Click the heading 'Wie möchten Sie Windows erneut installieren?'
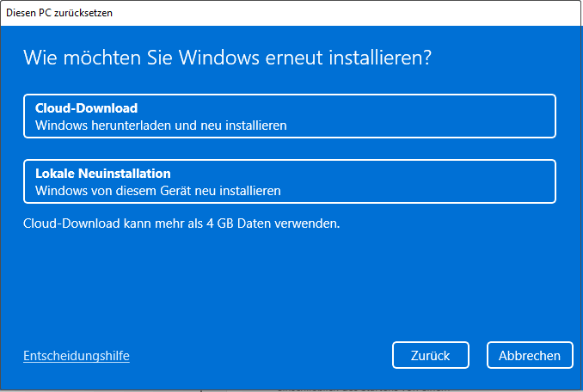 click(x=227, y=59)
